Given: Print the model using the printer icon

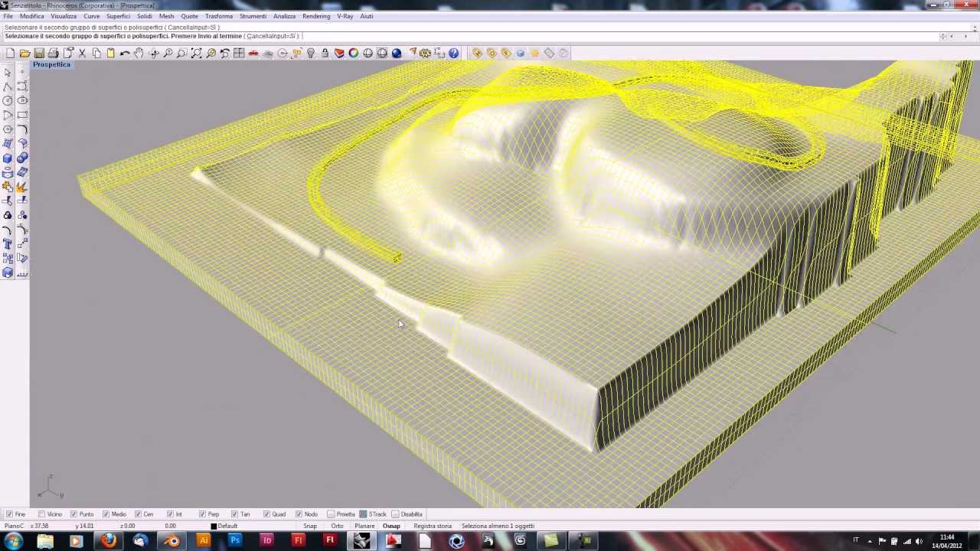Looking at the screenshot, I should coord(54,53).
